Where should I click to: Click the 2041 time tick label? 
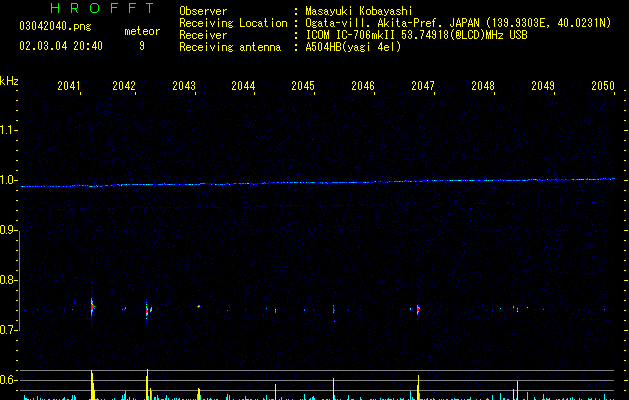(69, 86)
